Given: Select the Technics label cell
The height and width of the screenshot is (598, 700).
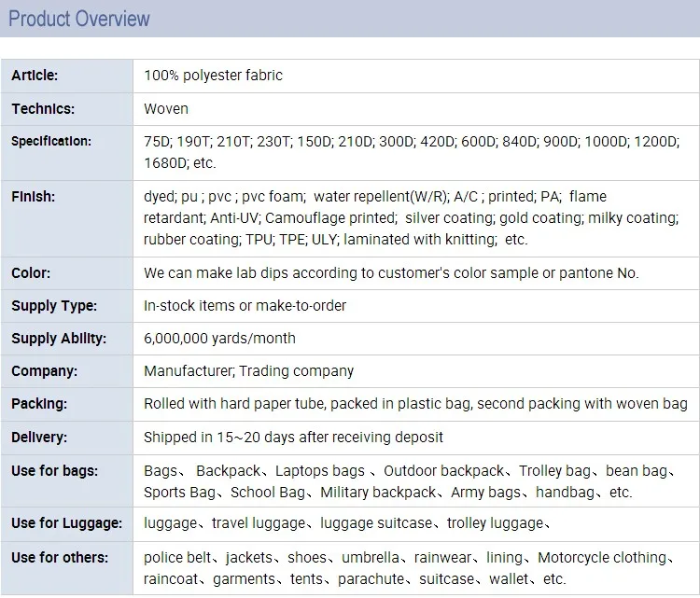Looking at the screenshot, I should (43, 109).
